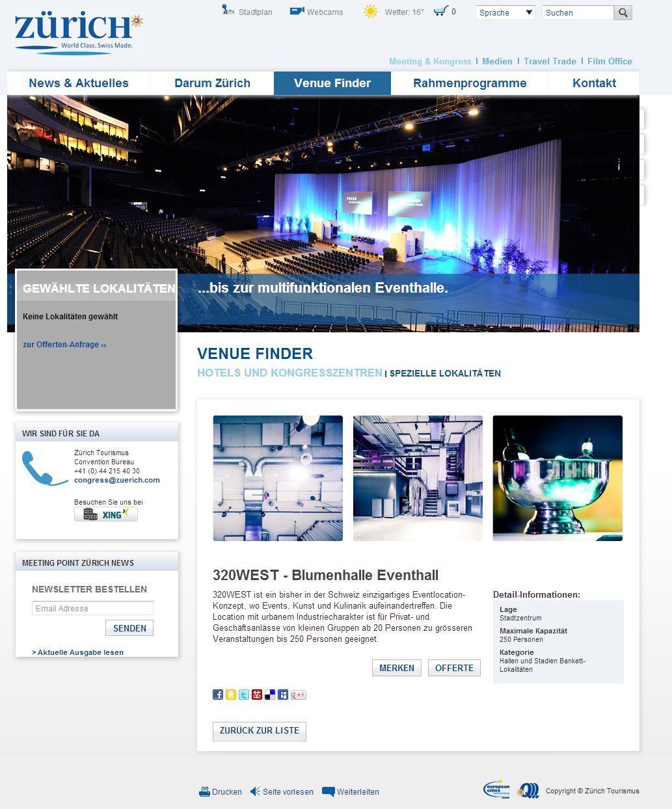Open the champagne bowl thumbnail image
Image resolution: width=672 pixels, height=809 pixels.
(558, 478)
